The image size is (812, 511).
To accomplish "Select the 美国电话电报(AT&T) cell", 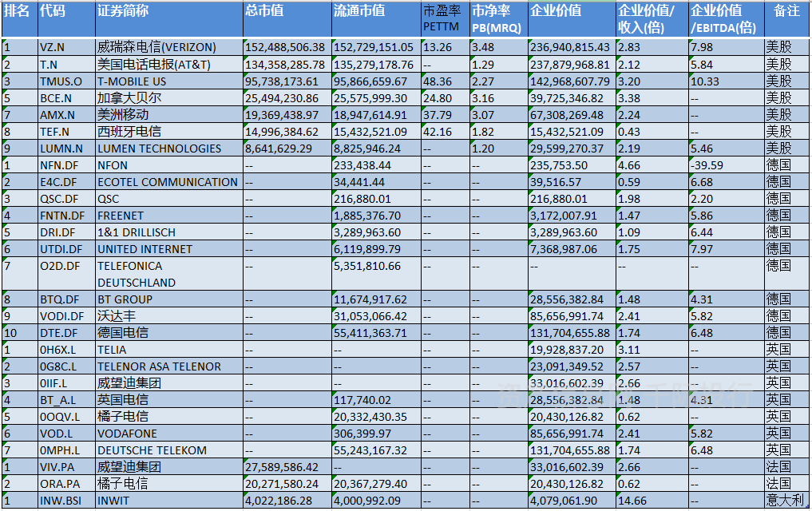I will coord(169,64).
